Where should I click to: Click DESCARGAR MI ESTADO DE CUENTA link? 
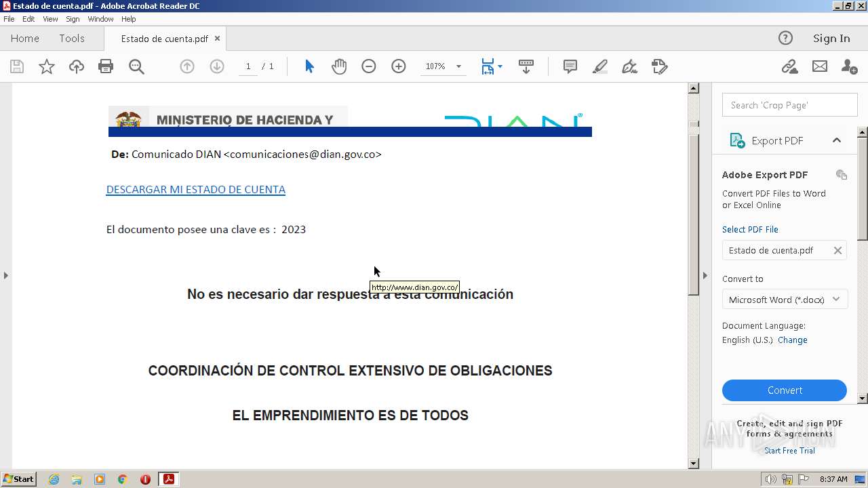tap(196, 189)
